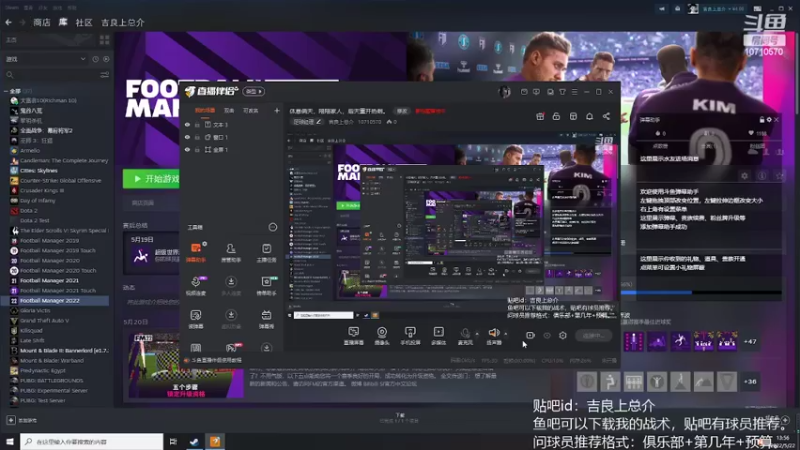Click the layout box icon beside the bell
Image resolution: width=800 pixels, height=450 pixels.
tap(573, 116)
